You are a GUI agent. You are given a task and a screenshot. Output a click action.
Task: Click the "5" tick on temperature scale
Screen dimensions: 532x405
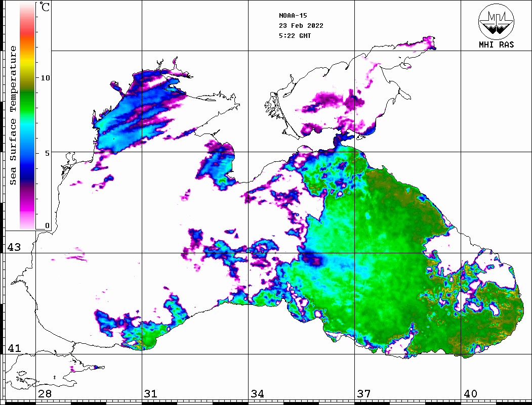pos(47,153)
